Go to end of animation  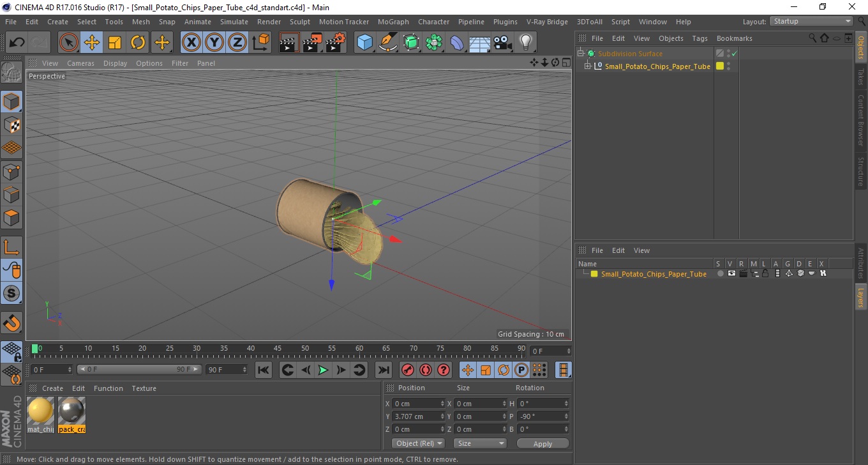pyautogui.click(x=383, y=370)
